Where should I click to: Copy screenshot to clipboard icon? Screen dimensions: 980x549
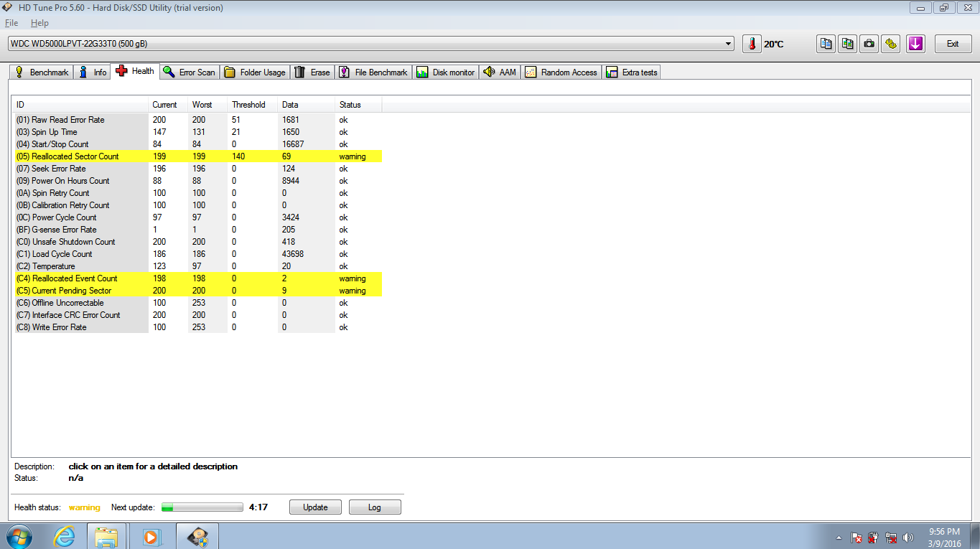click(848, 44)
